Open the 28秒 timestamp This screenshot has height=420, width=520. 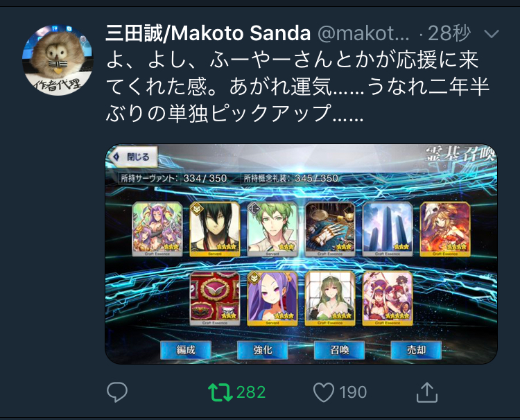[x=449, y=33]
